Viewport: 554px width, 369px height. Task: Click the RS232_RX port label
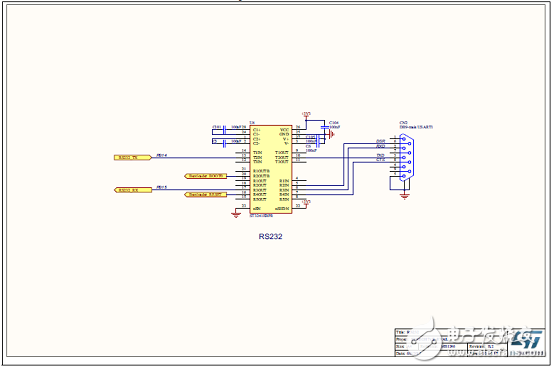click(x=133, y=190)
